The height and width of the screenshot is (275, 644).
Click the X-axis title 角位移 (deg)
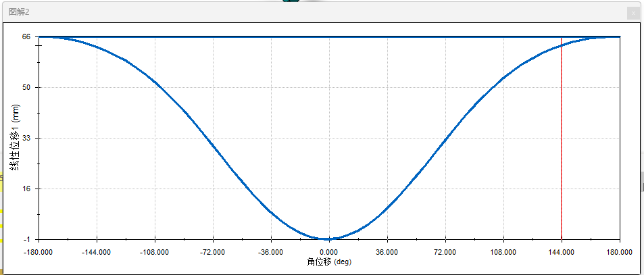(329, 261)
